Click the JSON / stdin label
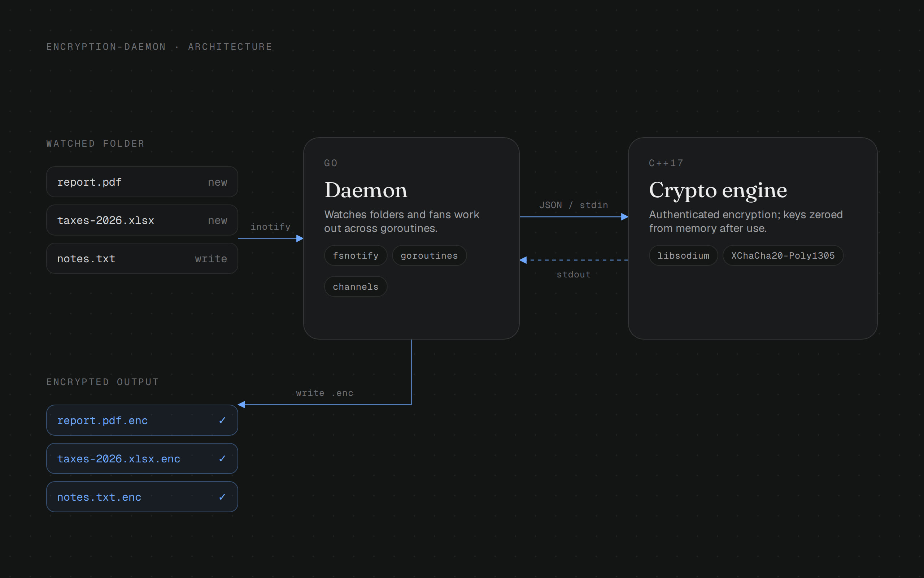924x578 pixels. (x=574, y=205)
